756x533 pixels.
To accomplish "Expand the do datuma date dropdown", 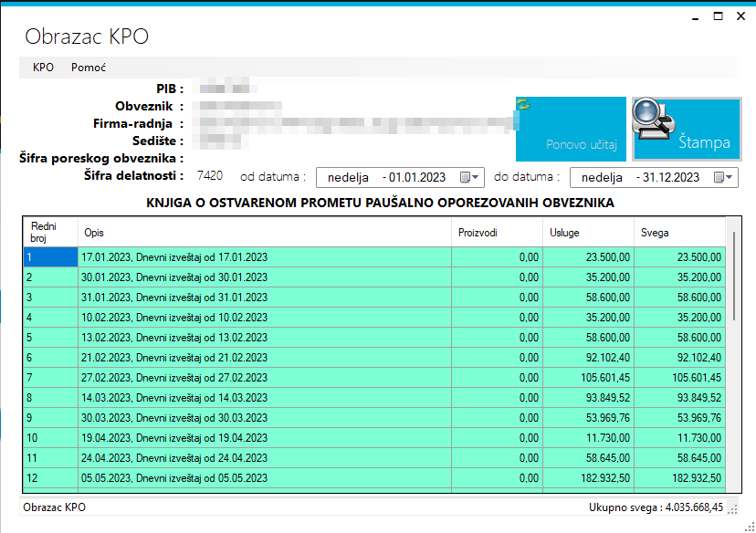I will pos(729,177).
